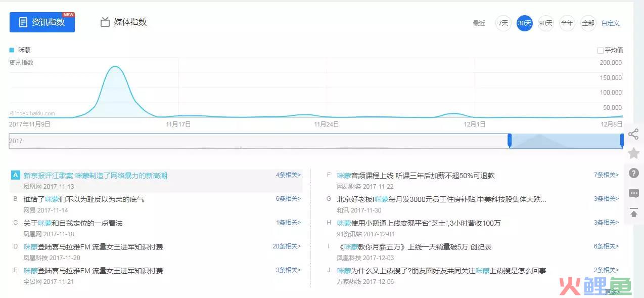Open article 新京报评江歌案
This screenshot has height=298, width=644.
96,176
